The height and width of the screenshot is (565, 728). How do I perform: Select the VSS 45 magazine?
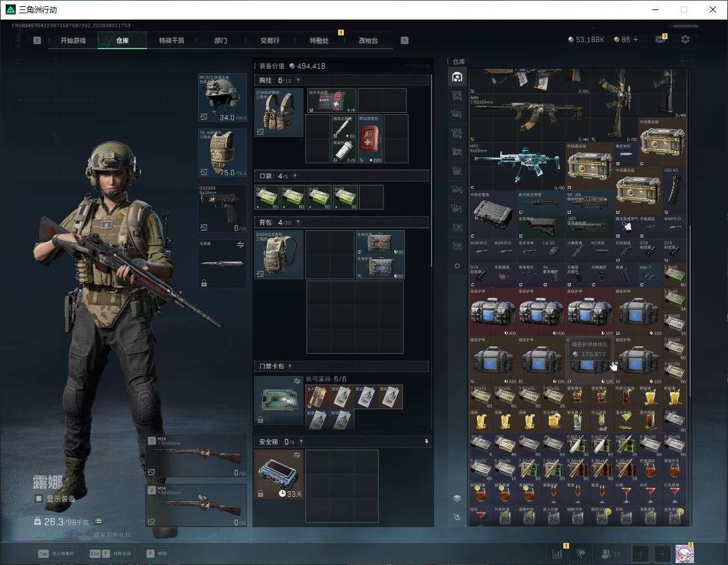(674, 190)
